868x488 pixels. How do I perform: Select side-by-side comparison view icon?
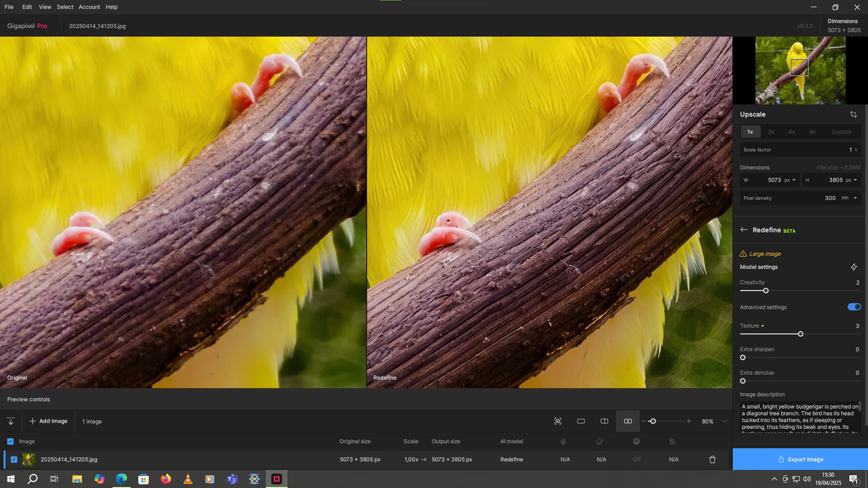(x=628, y=421)
